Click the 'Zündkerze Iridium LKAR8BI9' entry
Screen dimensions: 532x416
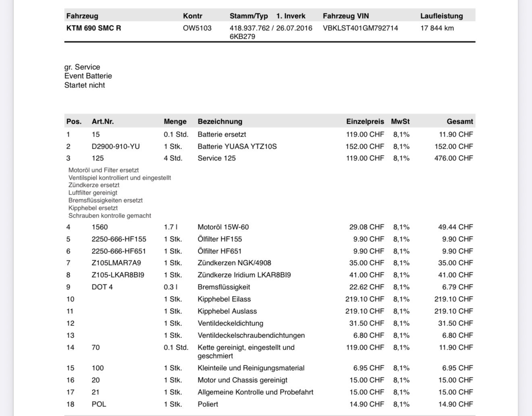pos(244,275)
